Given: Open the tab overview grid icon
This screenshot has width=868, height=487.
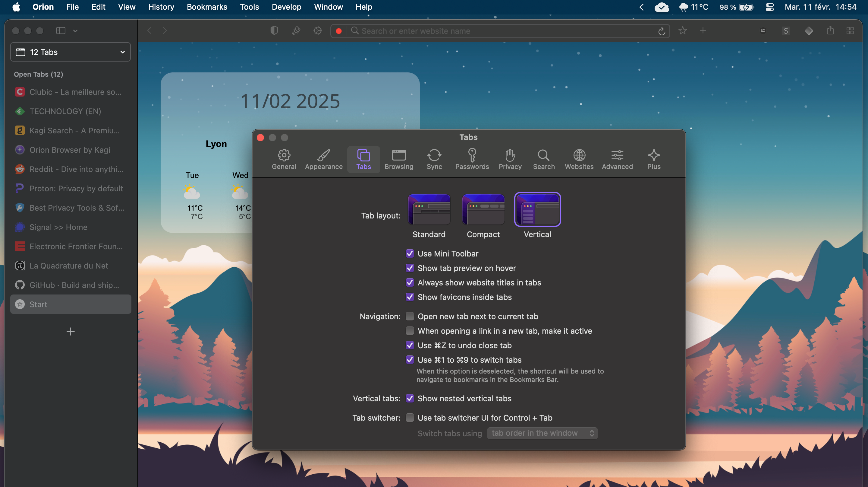Looking at the screenshot, I should (x=850, y=31).
